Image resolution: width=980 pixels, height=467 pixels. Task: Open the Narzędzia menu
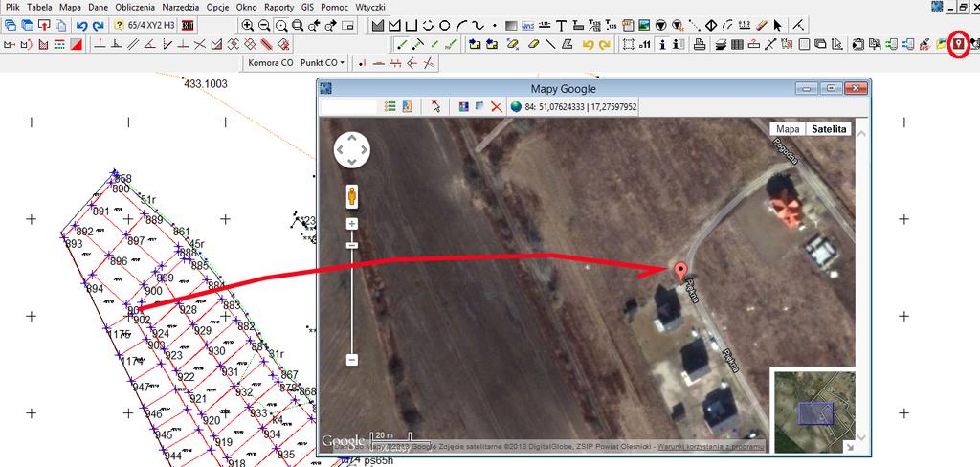coord(181,8)
